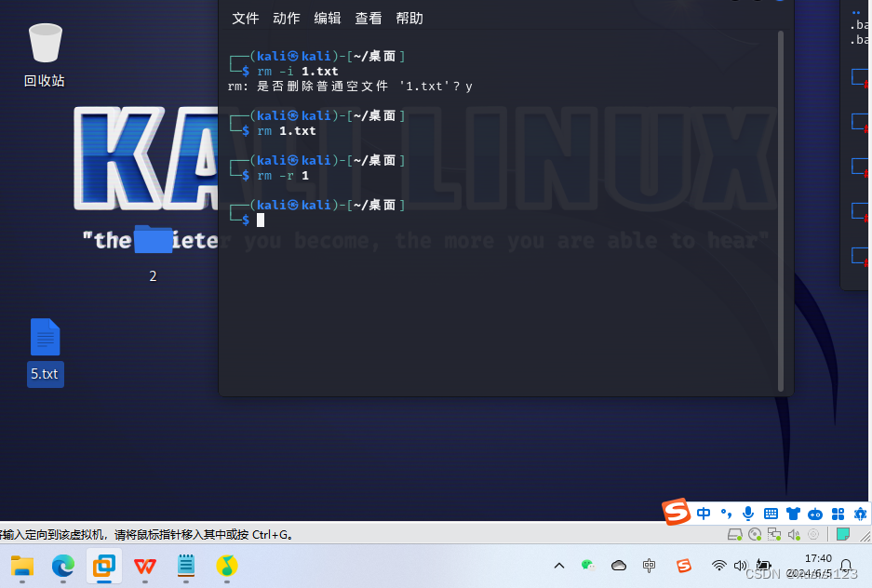872x588 pixels.
Task: Open the 文件 menu in the terminal
Action: 246,19
